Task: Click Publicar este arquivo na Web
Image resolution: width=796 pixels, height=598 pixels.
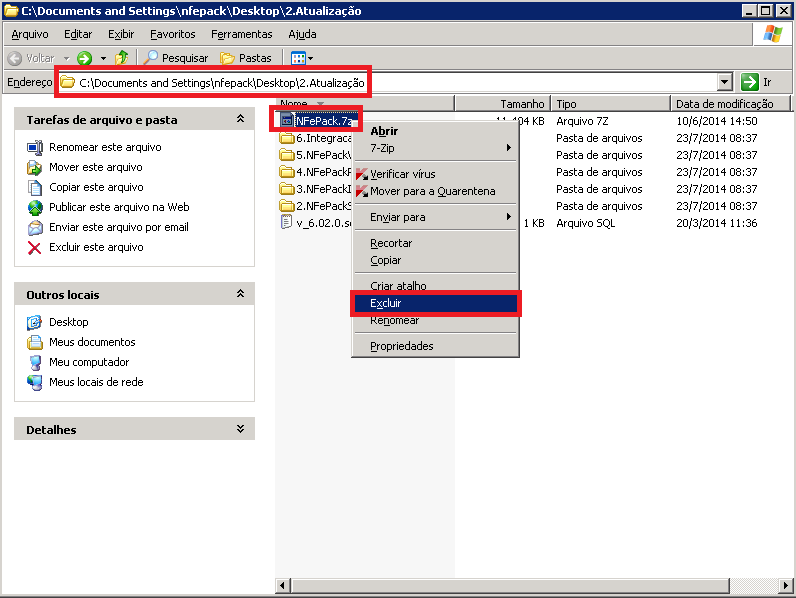Action: 119,207
